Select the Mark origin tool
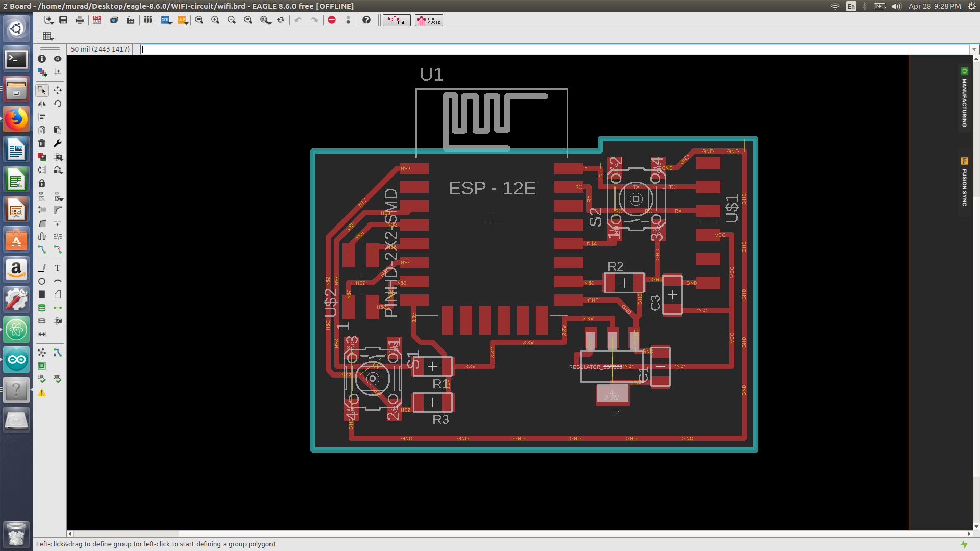Viewport: 980px width, 551px height. tap(58, 72)
